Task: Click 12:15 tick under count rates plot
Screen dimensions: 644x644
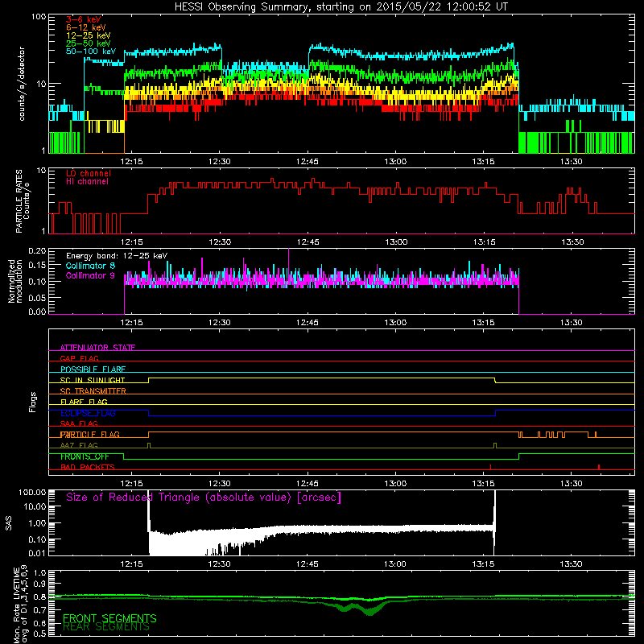Action: 131,162
